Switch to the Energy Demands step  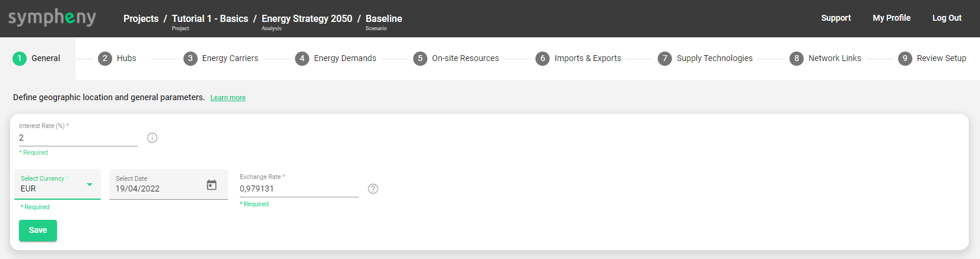coord(345,58)
